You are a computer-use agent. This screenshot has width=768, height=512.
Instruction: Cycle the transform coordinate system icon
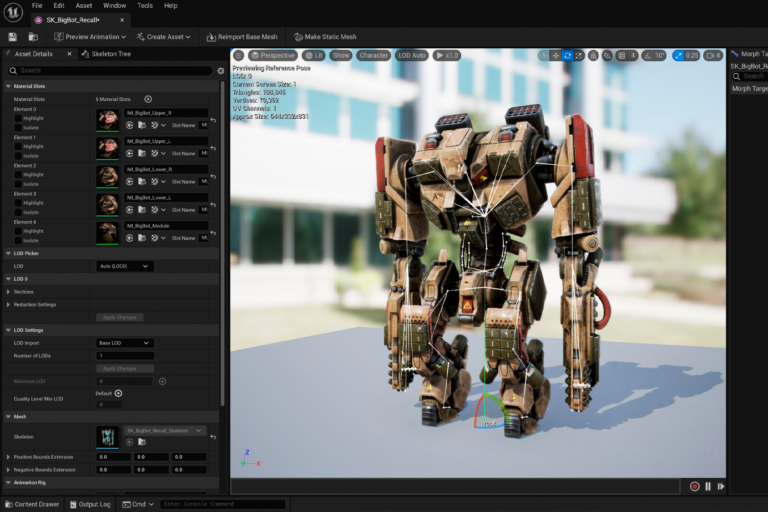coord(593,56)
